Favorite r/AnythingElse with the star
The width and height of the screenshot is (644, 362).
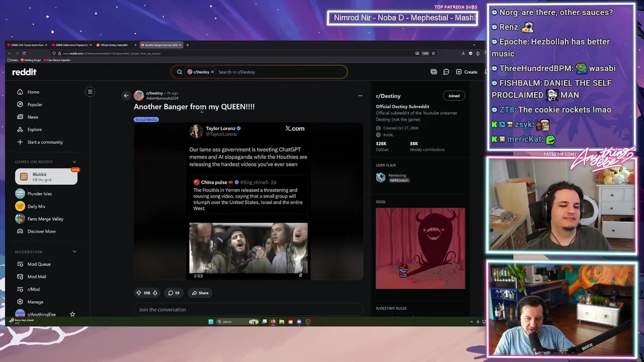coord(72,314)
